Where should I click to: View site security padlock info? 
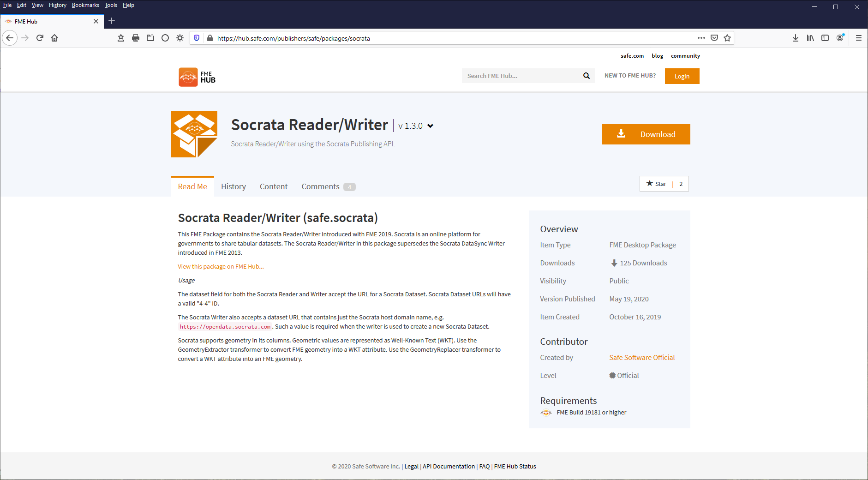click(x=210, y=38)
